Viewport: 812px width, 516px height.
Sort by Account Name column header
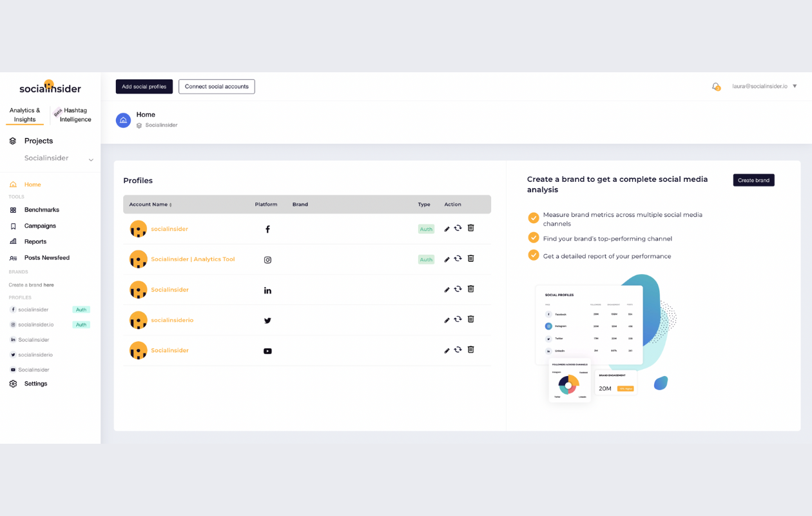pyautogui.click(x=150, y=204)
